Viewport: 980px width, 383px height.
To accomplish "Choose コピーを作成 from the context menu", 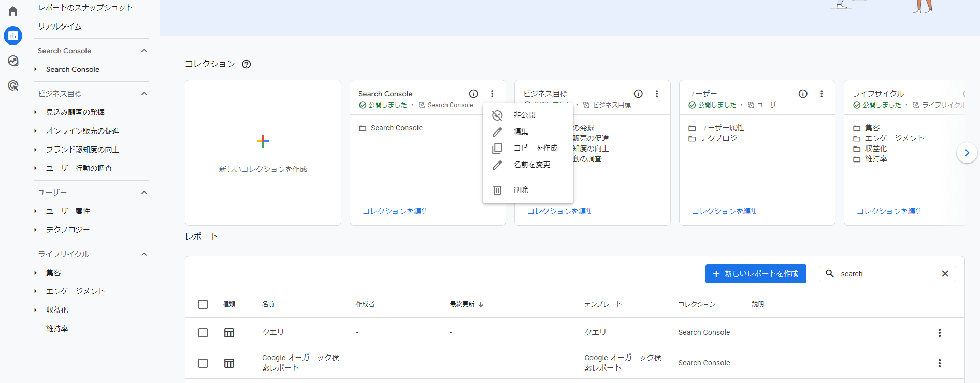I will [528, 148].
